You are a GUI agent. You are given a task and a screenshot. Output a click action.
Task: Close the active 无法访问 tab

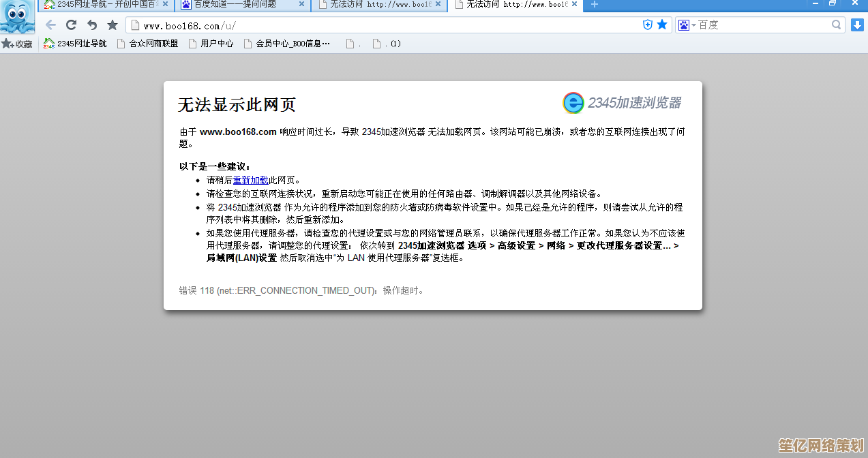574,4
